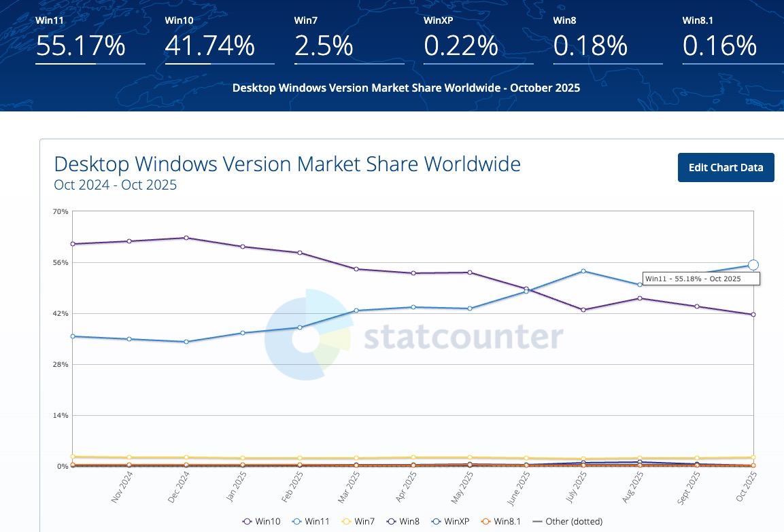Image resolution: width=784 pixels, height=532 pixels.
Task: Click the Win8.1 0.16% header stat
Action: point(719,46)
